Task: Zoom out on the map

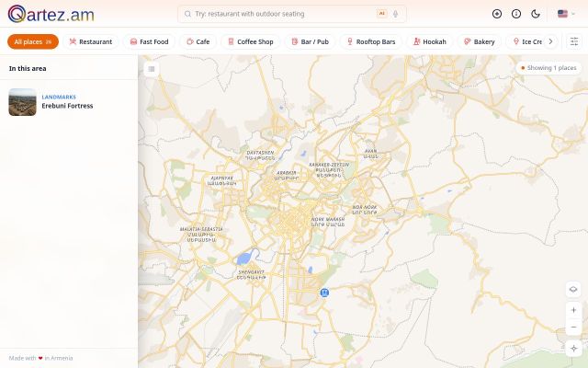Action: pos(573,328)
